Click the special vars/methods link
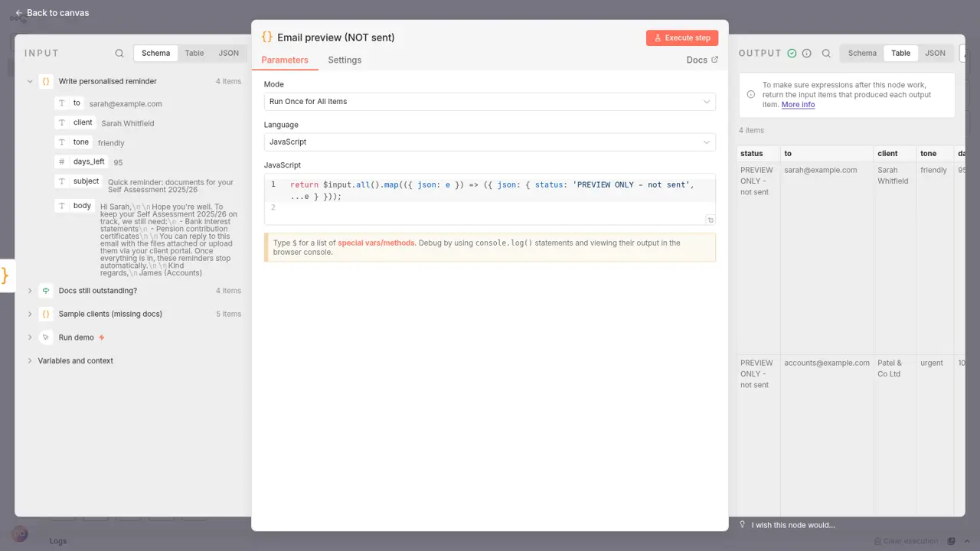Screen dimensions: 980x551 [x=377, y=243]
